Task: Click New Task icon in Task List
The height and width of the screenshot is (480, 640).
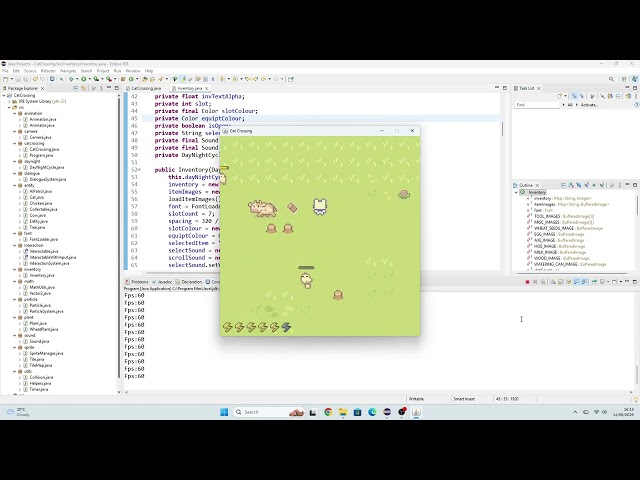Action: pyautogui.click(x=560, y=96)
